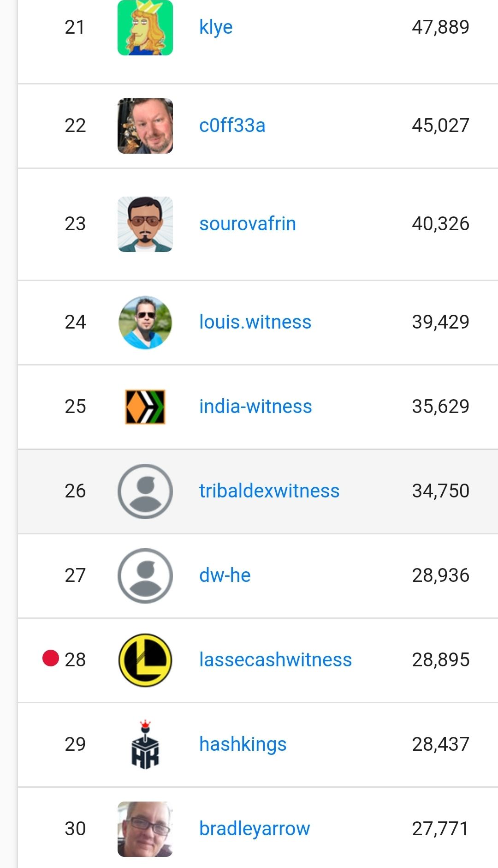498x868 pixels.
Task: Select the tribaldexwitness link
Action: pyautogui.click(x=269, y=491)
